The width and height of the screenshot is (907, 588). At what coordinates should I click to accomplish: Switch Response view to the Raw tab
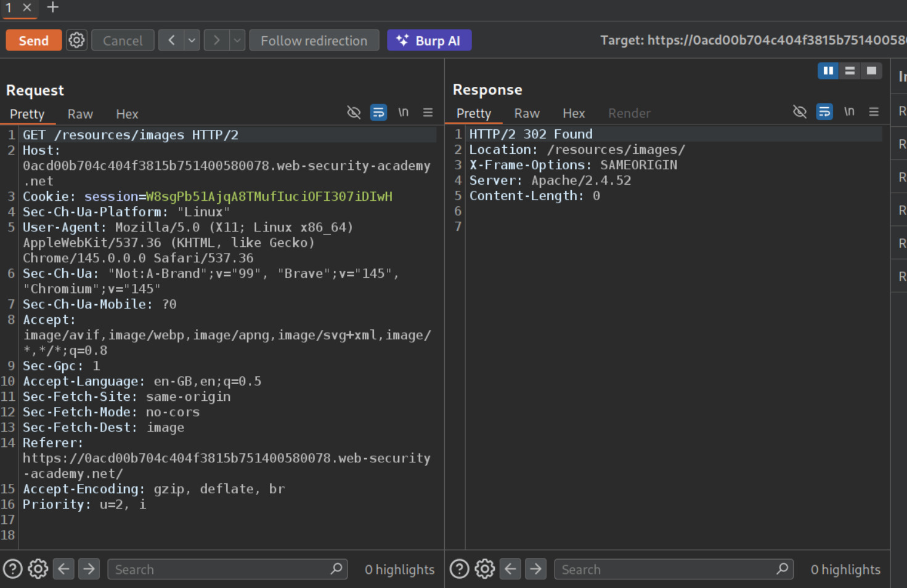coord(527,113)
